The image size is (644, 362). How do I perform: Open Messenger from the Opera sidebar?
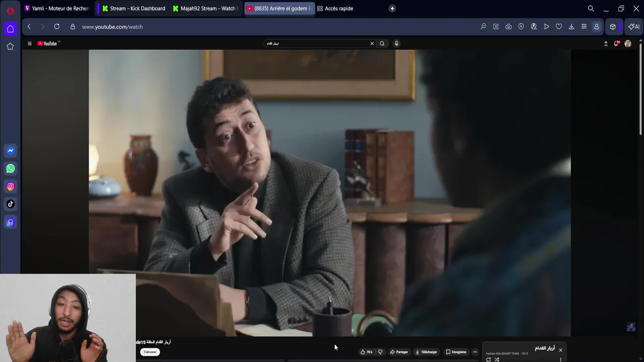[x=11, y=150]
